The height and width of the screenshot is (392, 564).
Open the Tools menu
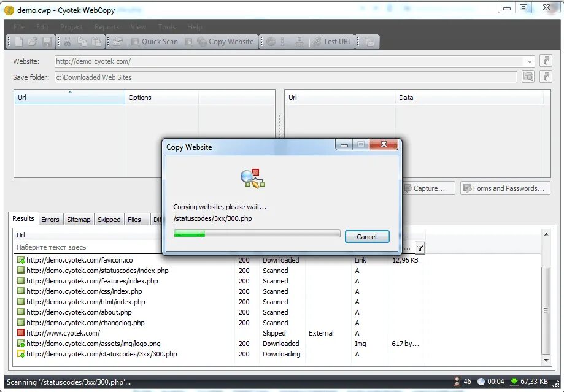coord(166,27)
